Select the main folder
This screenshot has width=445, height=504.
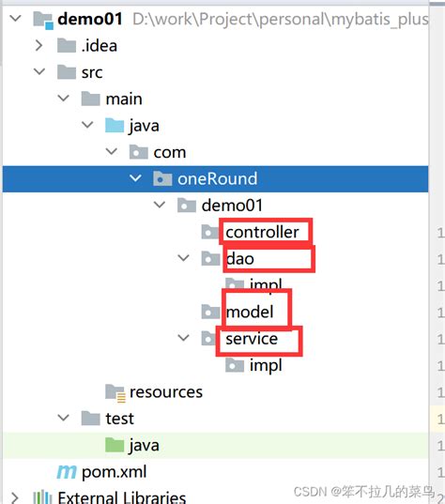pyautogui.click(x=124, y=99)
